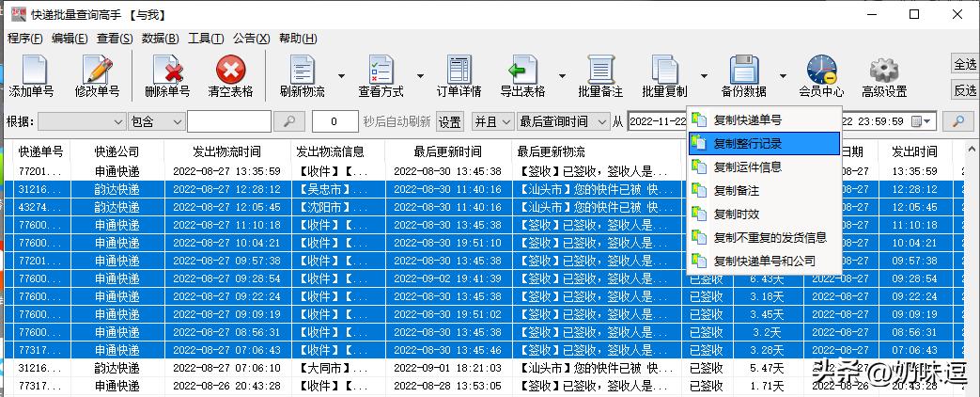Click the app icon in the title bar
The image size is (980, 397).
[18, 14]
